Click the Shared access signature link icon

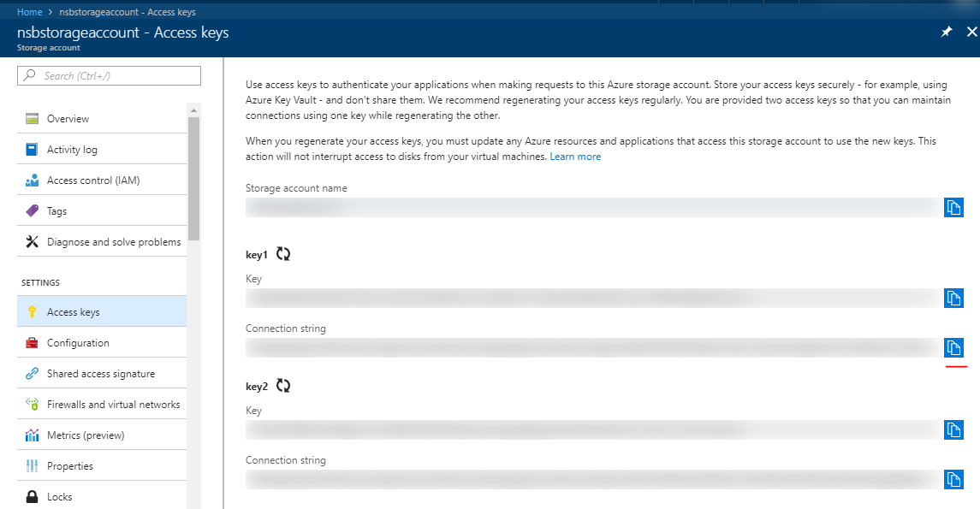[x=32, y=374]
